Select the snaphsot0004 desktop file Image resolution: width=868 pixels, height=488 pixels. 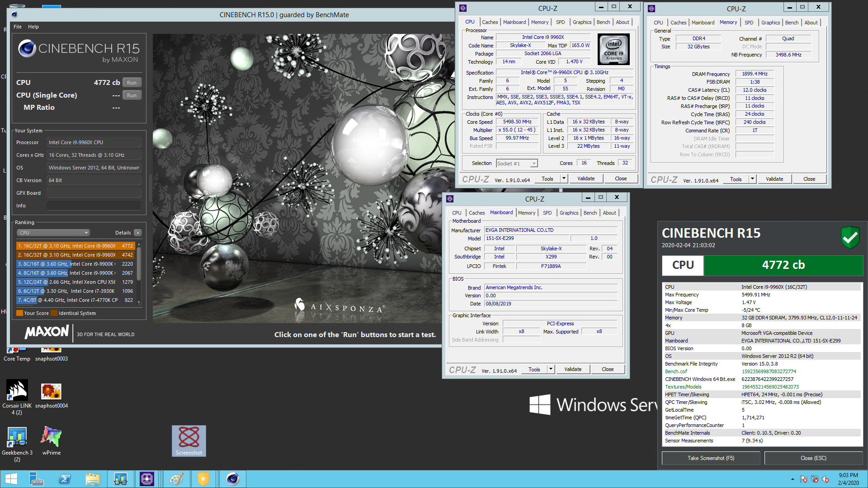point(51,396)
